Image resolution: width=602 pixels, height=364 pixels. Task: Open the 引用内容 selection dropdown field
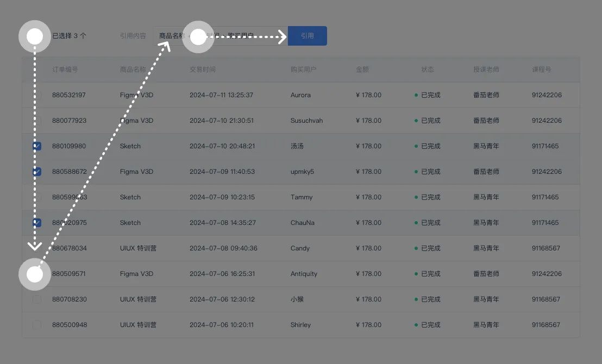[x=221, y=36]
